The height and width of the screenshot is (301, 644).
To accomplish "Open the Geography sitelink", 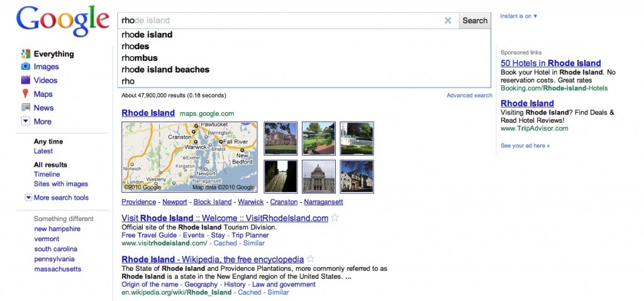I will (x=201, y=284).
